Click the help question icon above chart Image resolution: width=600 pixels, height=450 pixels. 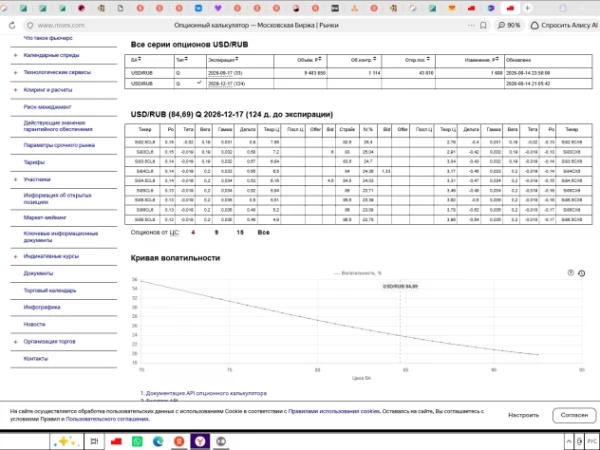point(571,273)
